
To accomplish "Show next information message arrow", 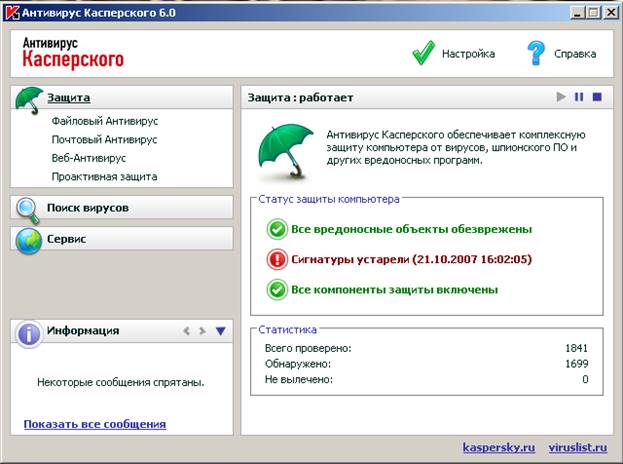I will (203, 331).
